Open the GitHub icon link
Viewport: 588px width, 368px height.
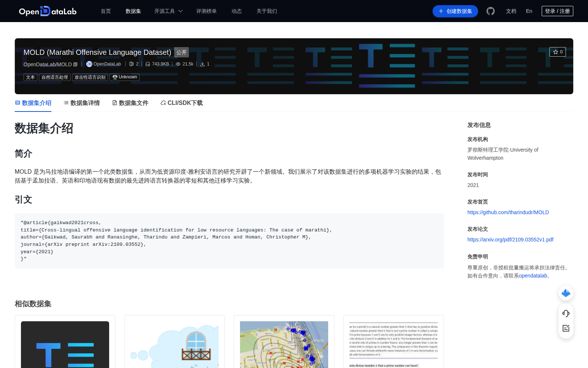[x=491, y=11]
